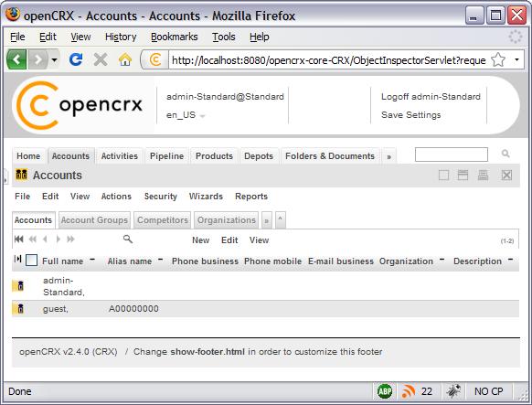Click the print-style icon in Accounts bar
Viewport: 532px width, 405px height.
pos(484,176)
